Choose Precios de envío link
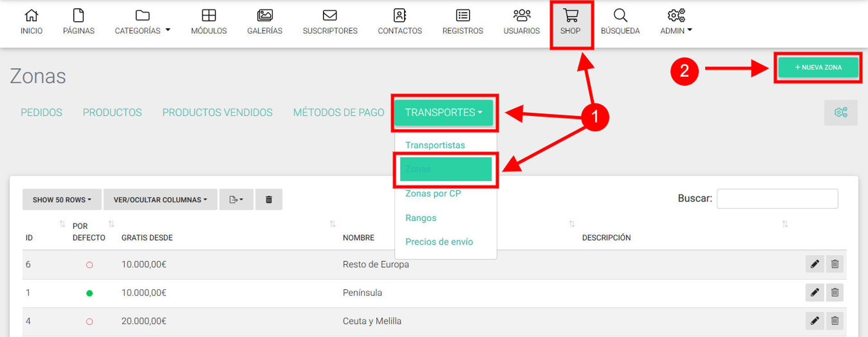Image resolution: width=868 pixels, height=337 pixels. pyautogui.click(x=439, y=242)
